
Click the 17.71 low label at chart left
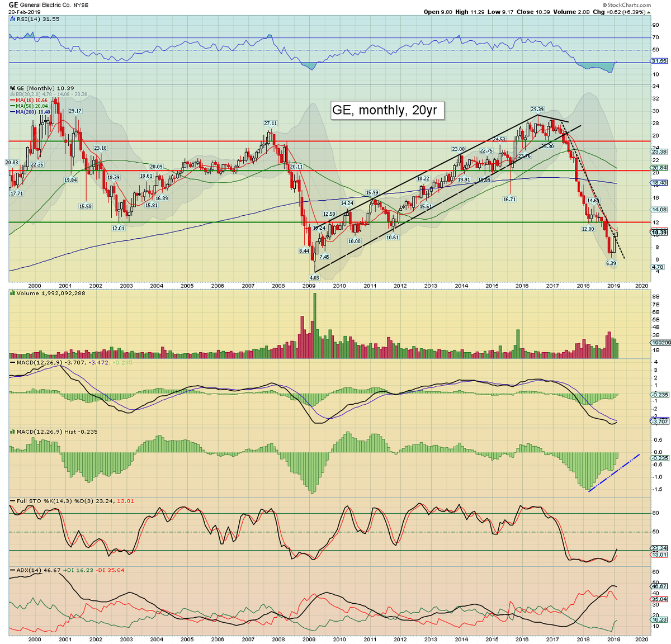17,193
